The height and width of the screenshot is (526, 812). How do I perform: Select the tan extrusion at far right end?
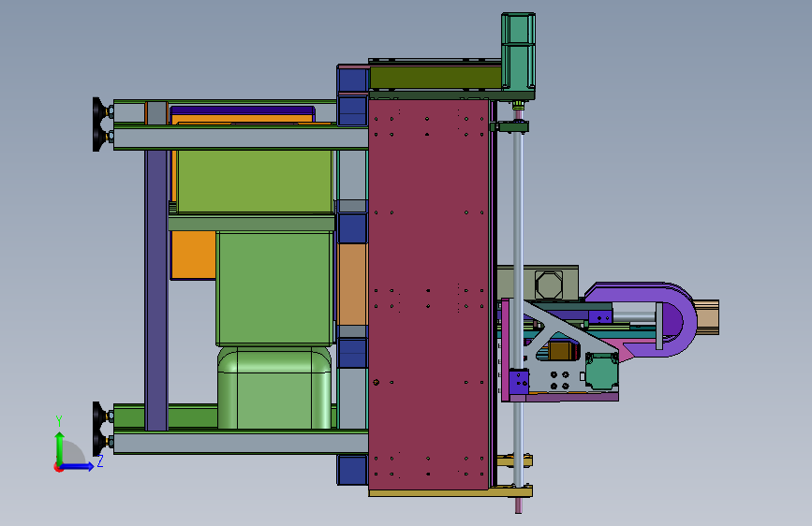(x=708, y=317)
